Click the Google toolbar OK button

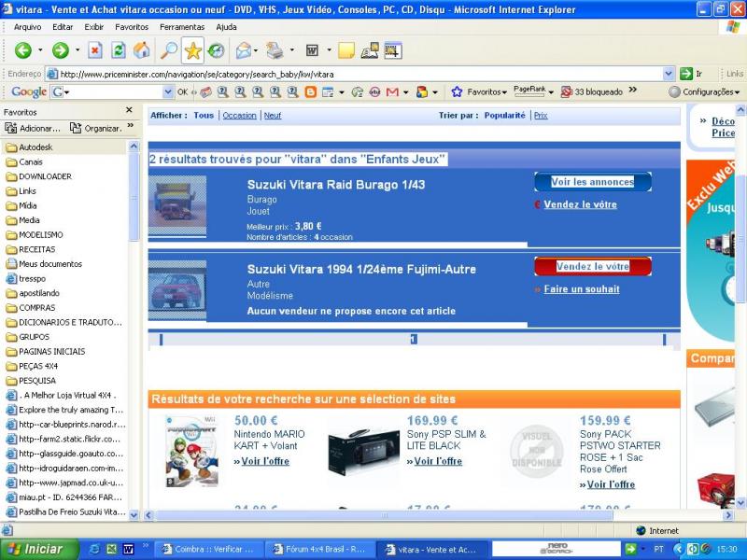182,92
